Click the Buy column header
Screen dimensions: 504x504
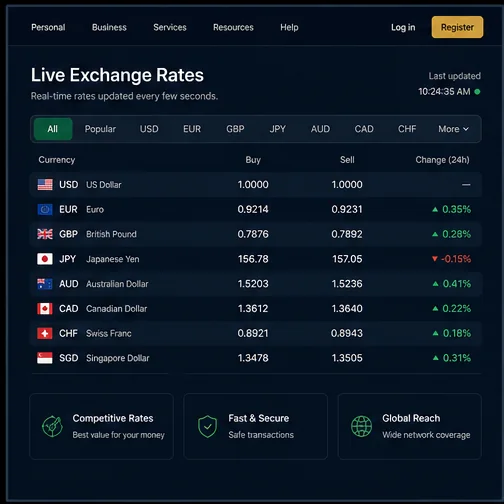(x=253, y=160)
